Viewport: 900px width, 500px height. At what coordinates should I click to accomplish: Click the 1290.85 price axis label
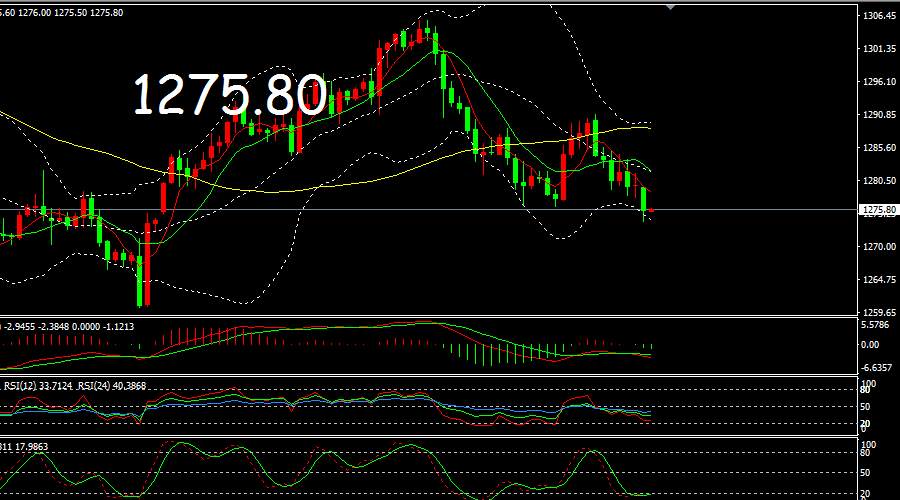(x=879, y=115)
